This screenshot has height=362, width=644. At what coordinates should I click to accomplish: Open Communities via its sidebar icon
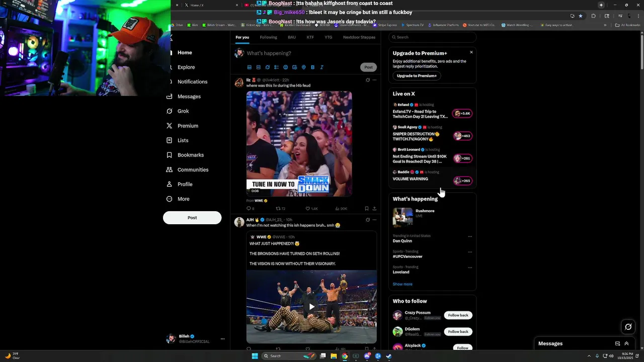tap(170, 169)
